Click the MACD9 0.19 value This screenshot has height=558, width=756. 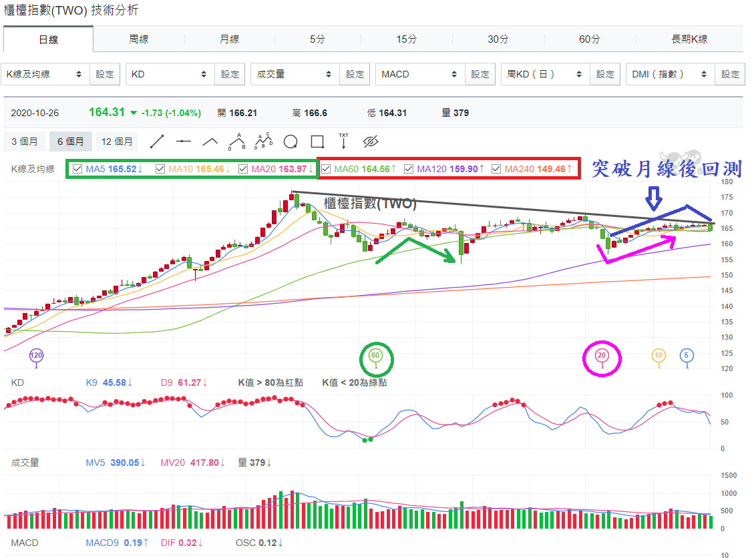[117, 543]
